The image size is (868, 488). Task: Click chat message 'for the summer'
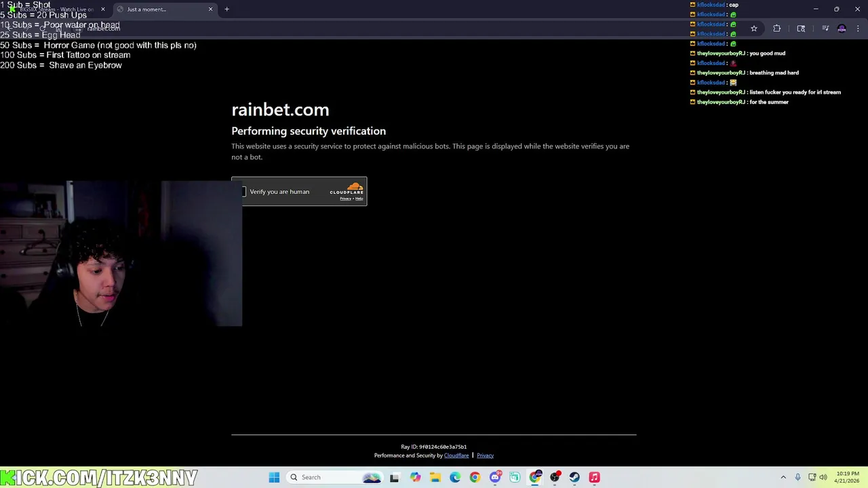[x=769, y=102]
